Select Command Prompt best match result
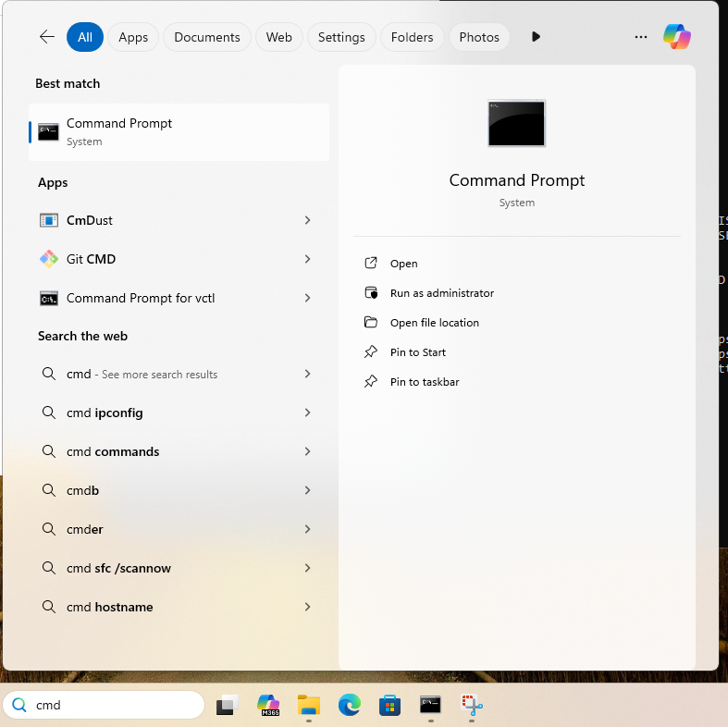The height and width of the screenshot is (727, 728). point(179,132)
